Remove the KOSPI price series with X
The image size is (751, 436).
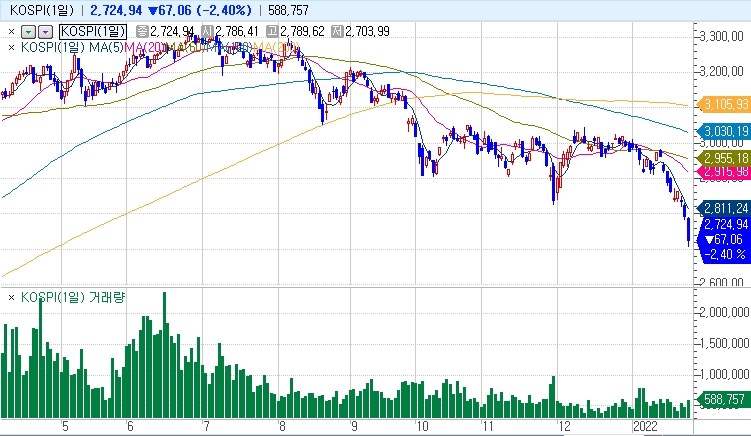click(x=11, y=32)
